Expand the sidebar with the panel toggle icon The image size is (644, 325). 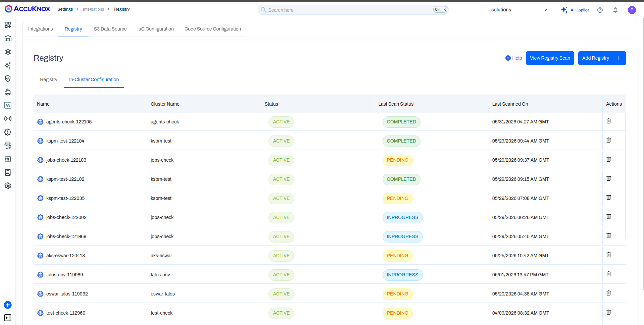point(8,318)
